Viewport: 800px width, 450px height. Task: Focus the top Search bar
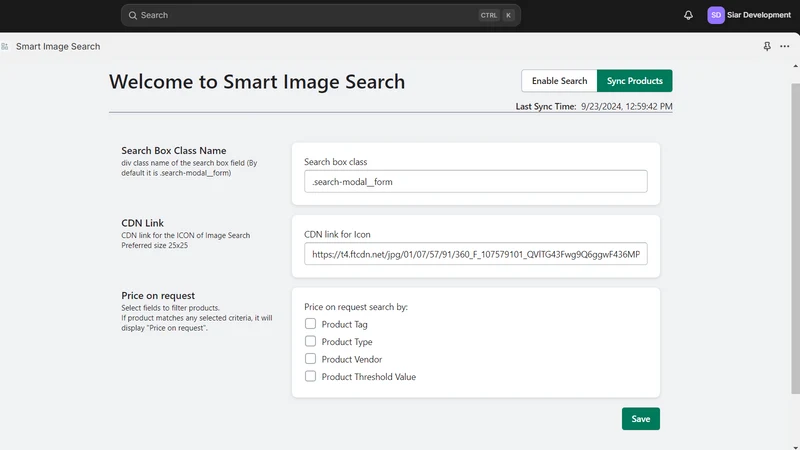[320, 15]
